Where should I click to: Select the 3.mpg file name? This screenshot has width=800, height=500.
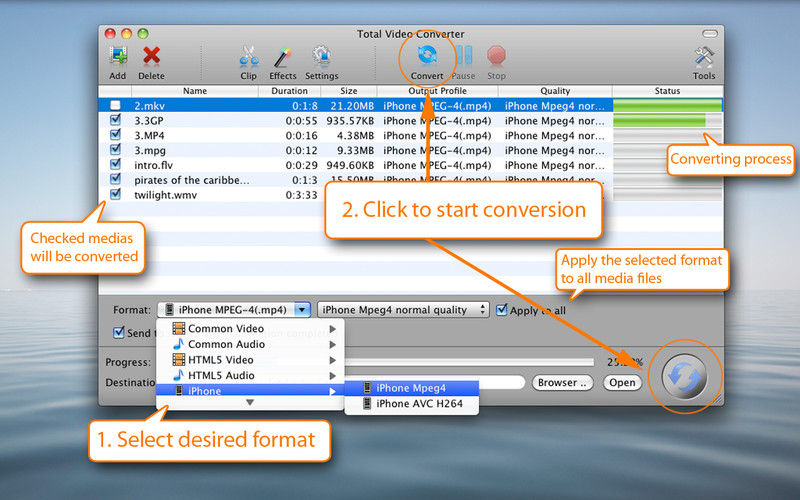click(x=150, y=150)
